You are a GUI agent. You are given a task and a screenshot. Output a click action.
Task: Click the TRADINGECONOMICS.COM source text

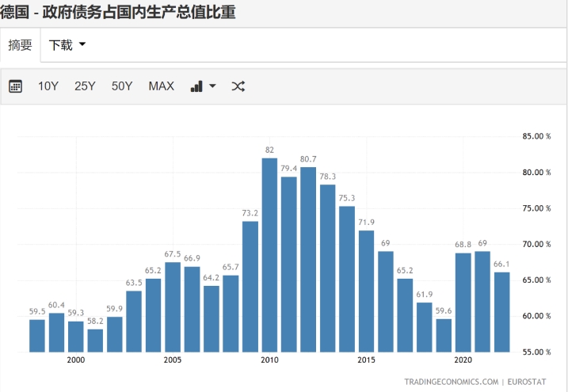(x=451, y=382)
